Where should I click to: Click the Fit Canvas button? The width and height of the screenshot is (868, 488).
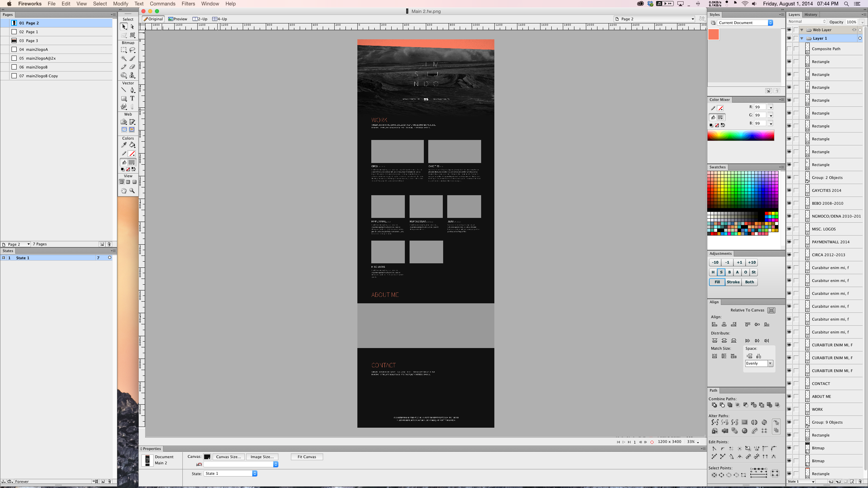pyautogui.click(x=307, y=457)
